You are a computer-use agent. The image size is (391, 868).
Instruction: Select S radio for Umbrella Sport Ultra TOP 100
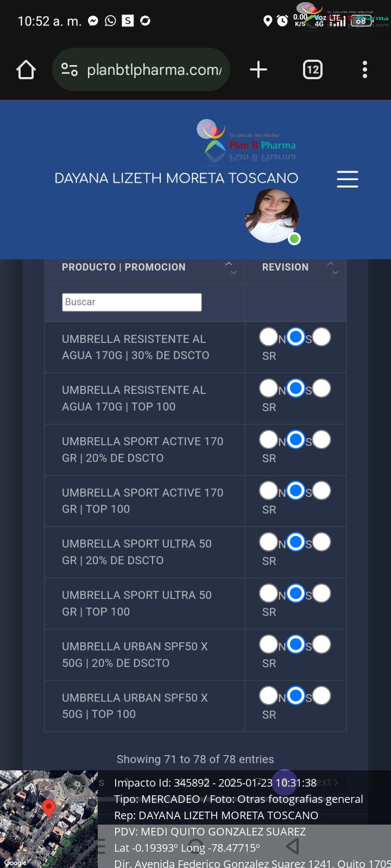[x=295, y=593]
